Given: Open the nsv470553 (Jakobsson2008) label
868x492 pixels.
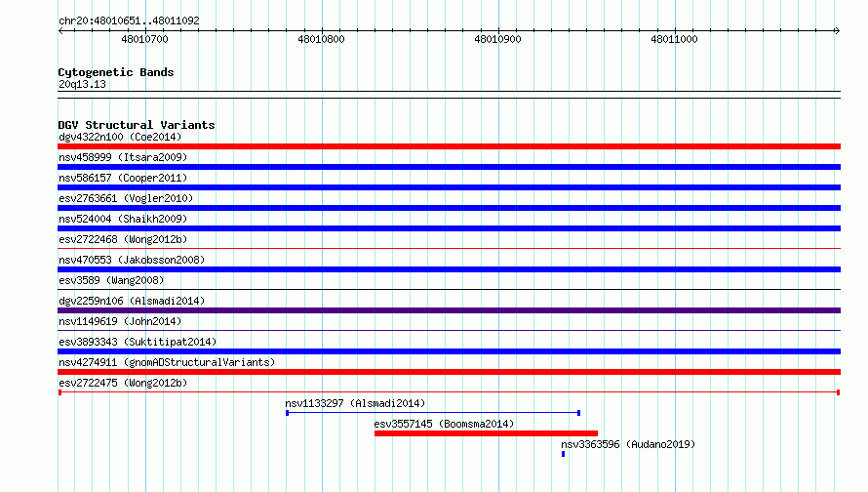Looking at the screenshot, I should click(132, 260).
